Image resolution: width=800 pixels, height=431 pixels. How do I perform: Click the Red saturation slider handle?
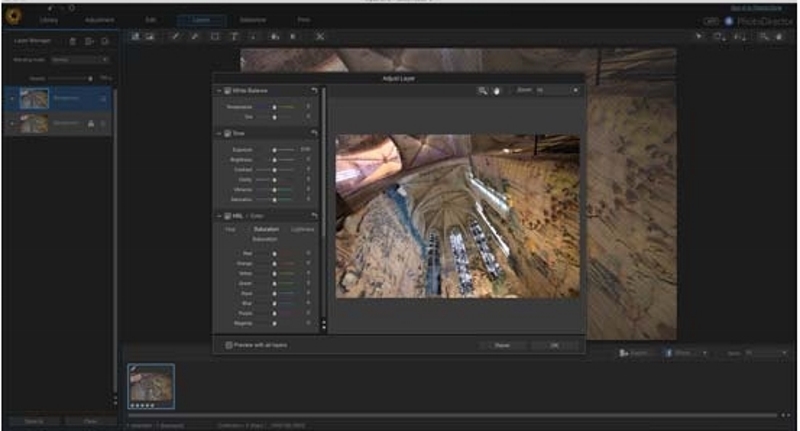tap(274, 253)
